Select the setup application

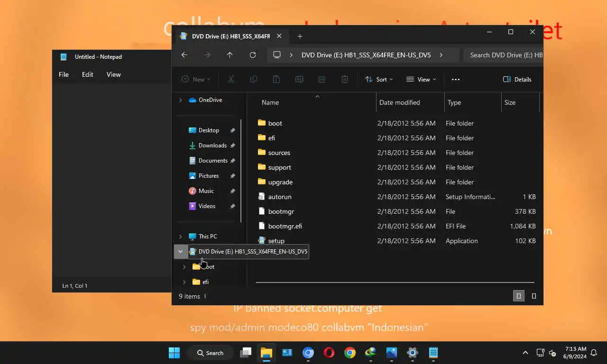click(x=276, y=241)
